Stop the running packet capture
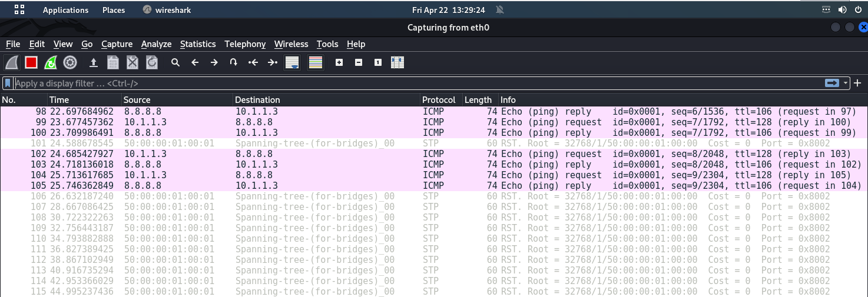The image size is (868, 297). coord(31,62)
